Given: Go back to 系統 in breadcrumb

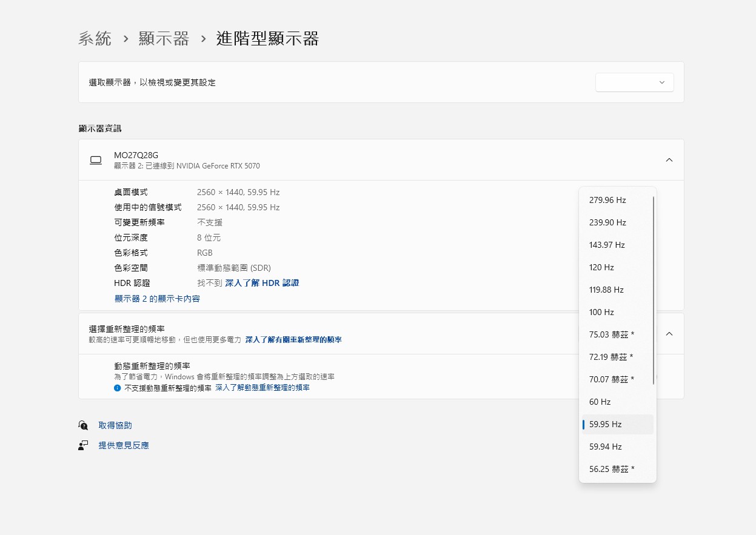Looking at the screenshot, I should pyautogui.click(x=95, y=39).
